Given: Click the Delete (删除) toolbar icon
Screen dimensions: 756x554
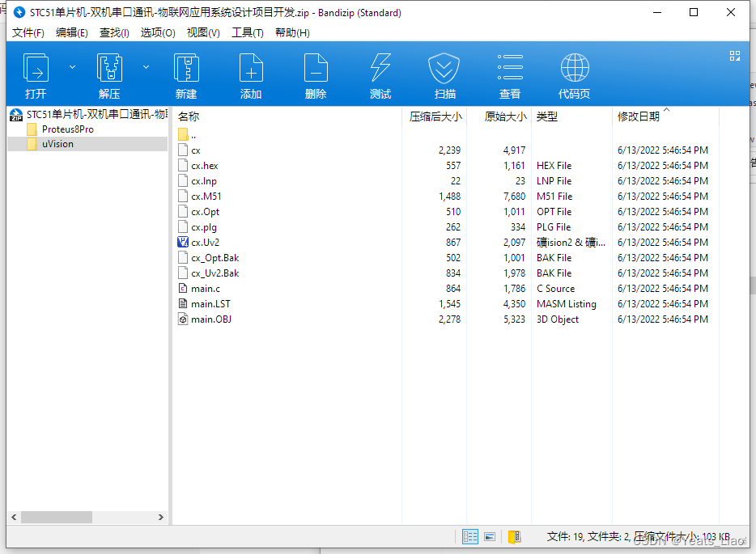Looking at the screenshot, I should click(x=316, y=67).
